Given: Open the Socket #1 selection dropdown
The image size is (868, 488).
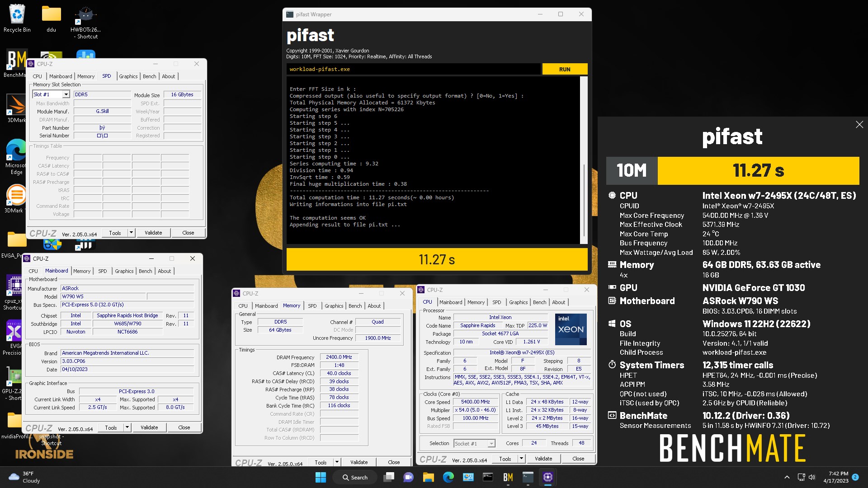Looking at the screenshot, I should pos(474,443).
